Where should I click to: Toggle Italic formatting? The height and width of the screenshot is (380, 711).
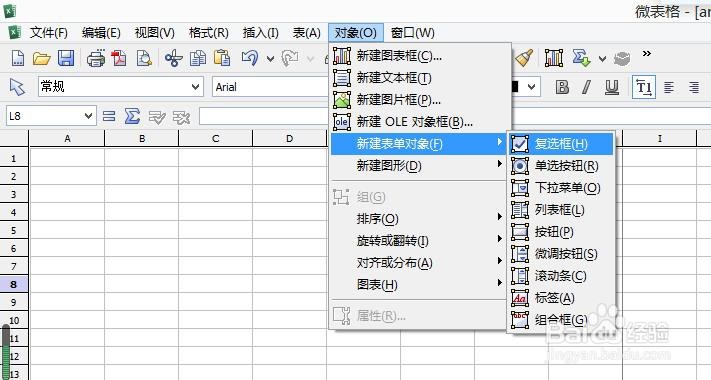tap(587, 87)
